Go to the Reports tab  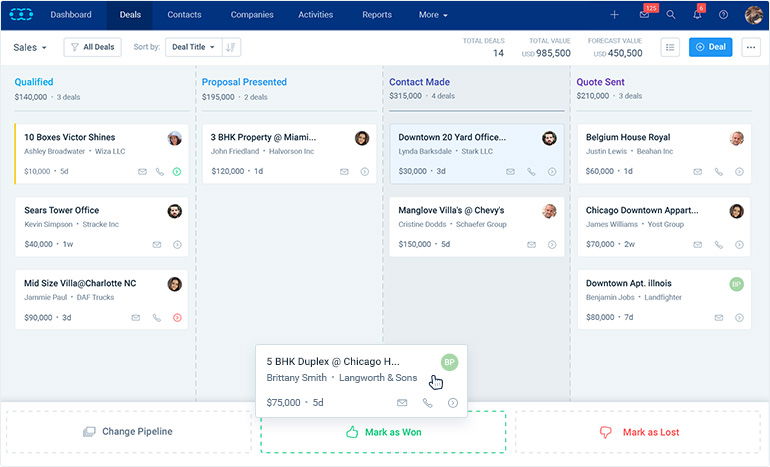coord(377,15)
